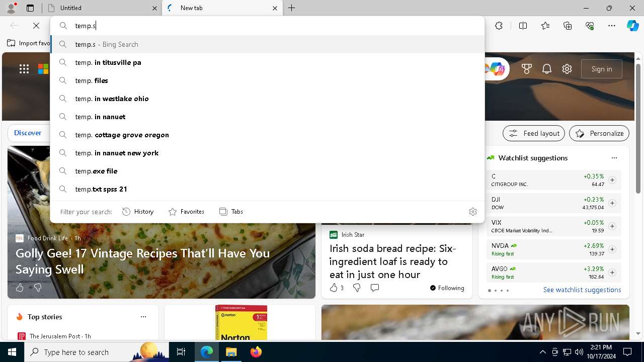Select suggestion 'temp. in nanuet new york'
This screenshot has height=362, width=644.
coord(267,153)
